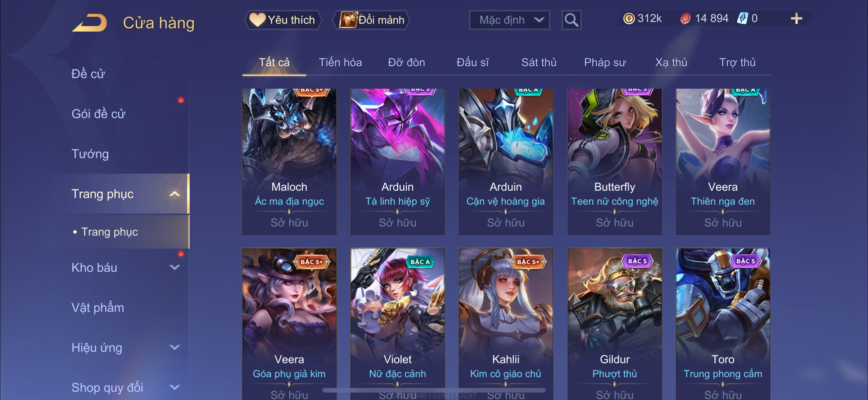
Task: Tap the red gem currency icon
Action: (x=685, y=19)
